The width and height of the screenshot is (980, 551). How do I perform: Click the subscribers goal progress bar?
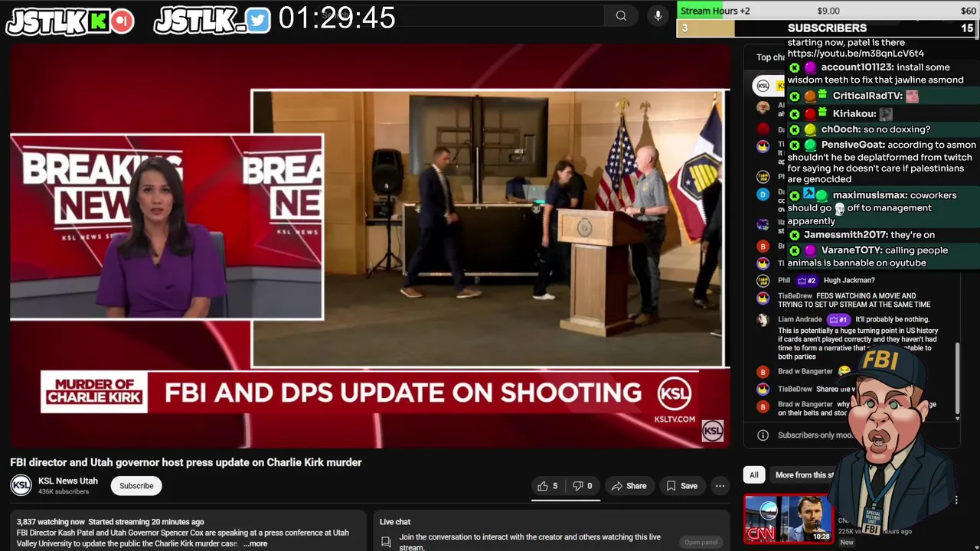(828, 28)
